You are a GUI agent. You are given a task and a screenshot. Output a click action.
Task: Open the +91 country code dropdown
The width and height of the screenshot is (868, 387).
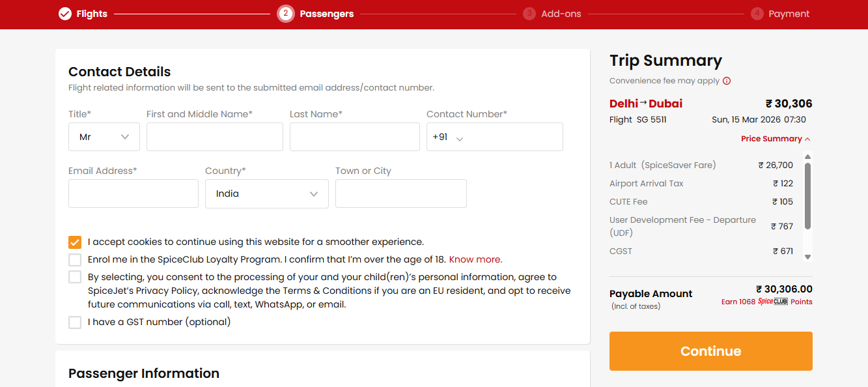pyautogui.click(x=449, y=137)
